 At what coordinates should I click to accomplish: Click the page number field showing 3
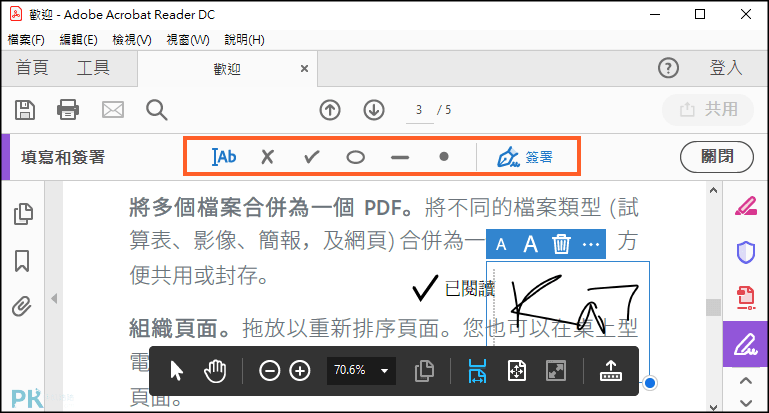pos(419,110)
